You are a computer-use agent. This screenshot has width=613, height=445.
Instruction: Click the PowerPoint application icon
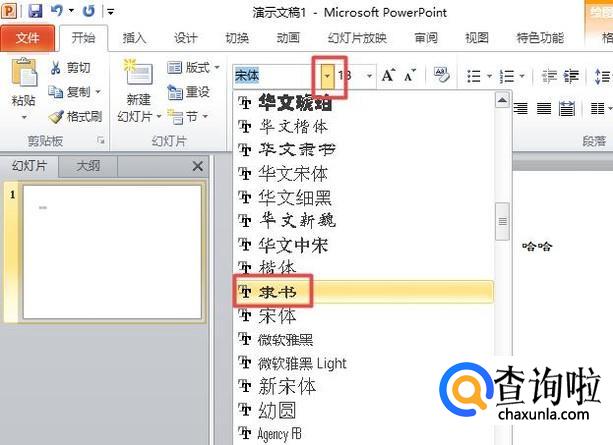click(9, 11)
